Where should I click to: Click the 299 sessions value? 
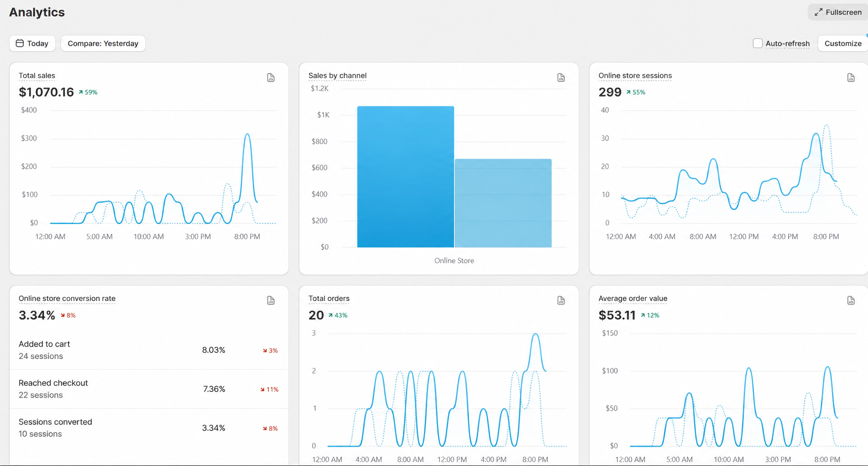[x=610, y=92]
